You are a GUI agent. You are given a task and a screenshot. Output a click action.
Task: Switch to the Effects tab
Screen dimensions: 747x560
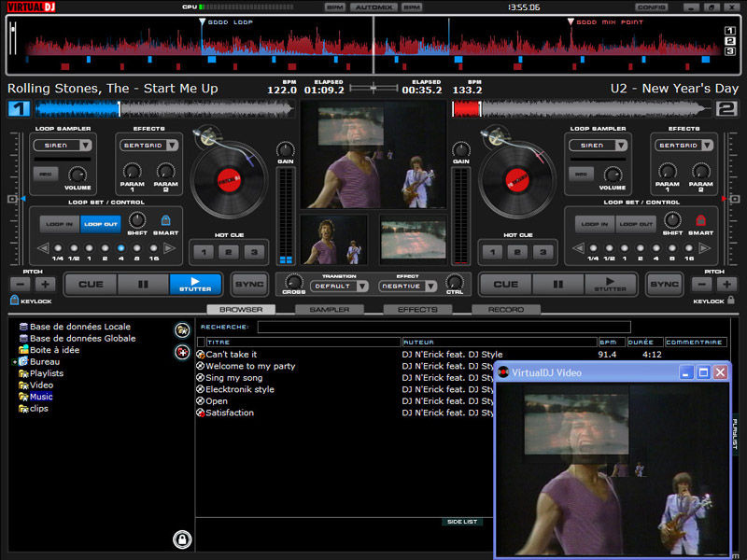pyautogui.click(x=416, y=309)
